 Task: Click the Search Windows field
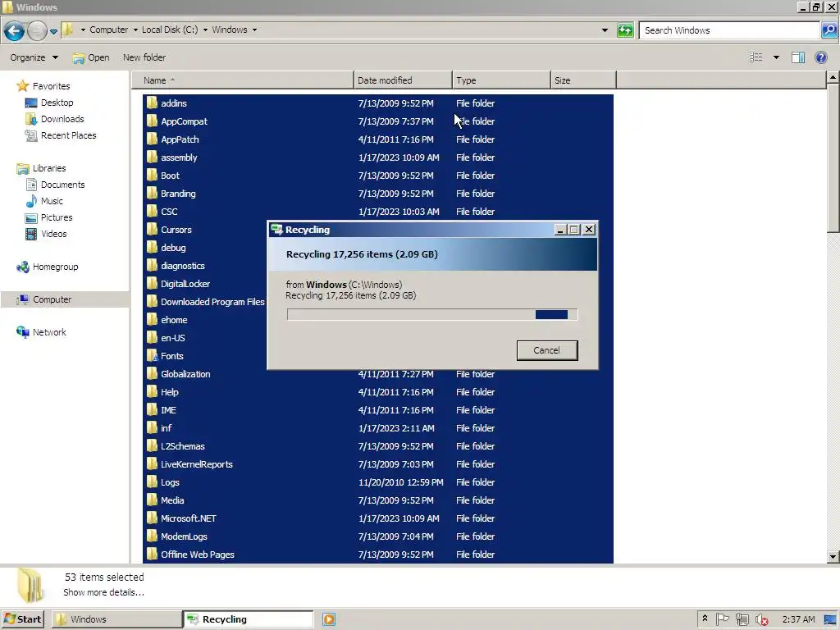coord(729,30)
